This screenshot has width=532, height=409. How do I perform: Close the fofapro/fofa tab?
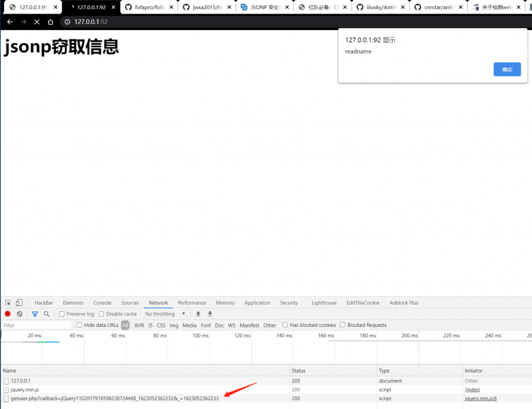click(171, 7)
